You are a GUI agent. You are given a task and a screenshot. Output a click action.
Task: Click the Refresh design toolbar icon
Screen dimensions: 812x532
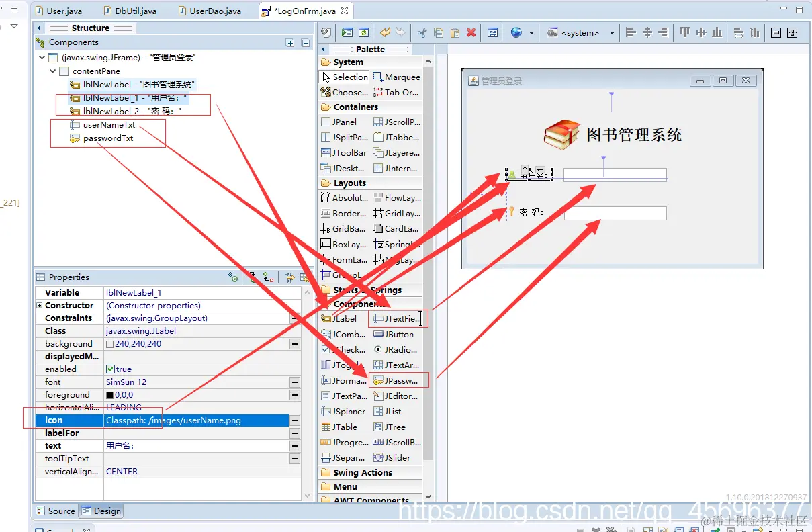[363, 32]
